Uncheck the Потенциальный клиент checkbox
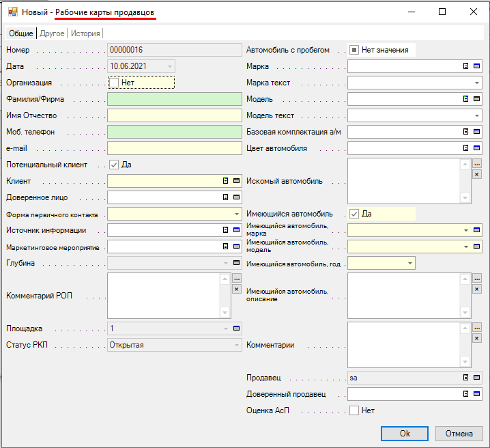This screenshot has height=448, width=490. (x=114, y=165)
